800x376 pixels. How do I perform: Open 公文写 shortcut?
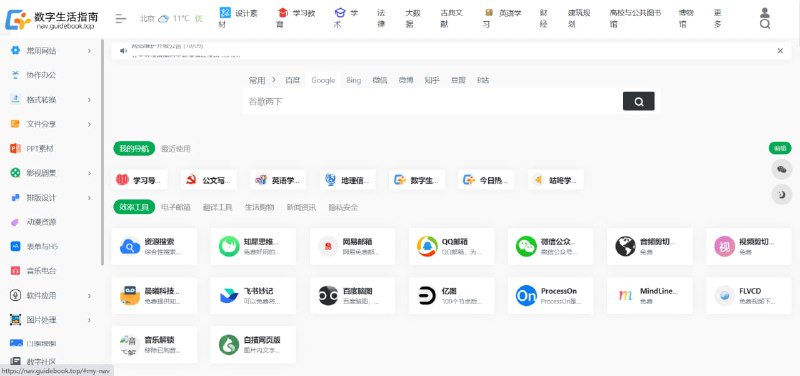tap(209, 180)
